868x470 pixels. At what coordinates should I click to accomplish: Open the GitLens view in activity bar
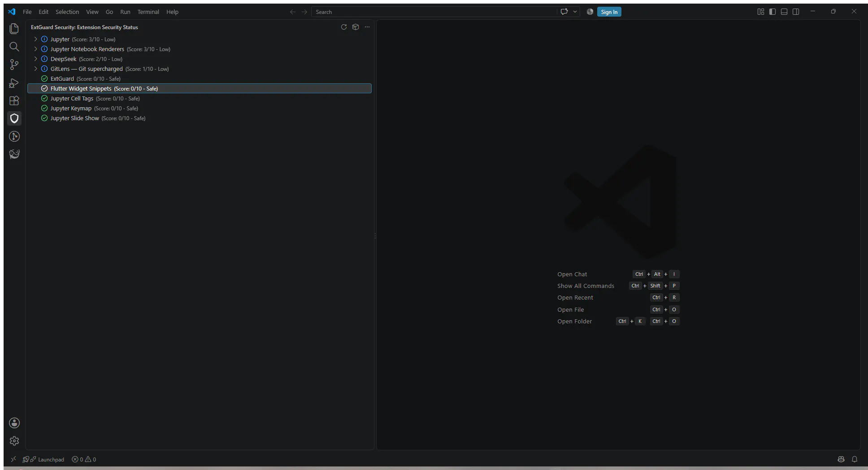pyautogui.click(x=14, y=136)
